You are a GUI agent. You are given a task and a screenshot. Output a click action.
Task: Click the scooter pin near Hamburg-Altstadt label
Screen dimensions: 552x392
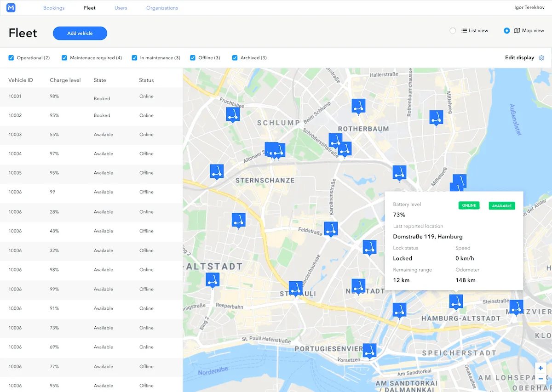pyautogui.click(x=456, y=301)
